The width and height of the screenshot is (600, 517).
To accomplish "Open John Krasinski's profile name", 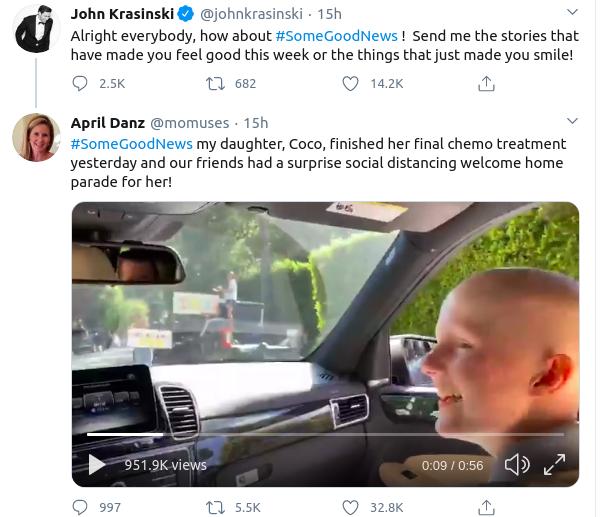I will click(x=122, y=14).
